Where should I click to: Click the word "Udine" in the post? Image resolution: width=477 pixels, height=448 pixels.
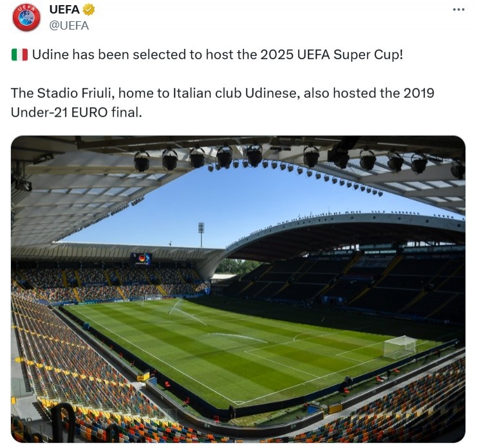tap(51, 55)
